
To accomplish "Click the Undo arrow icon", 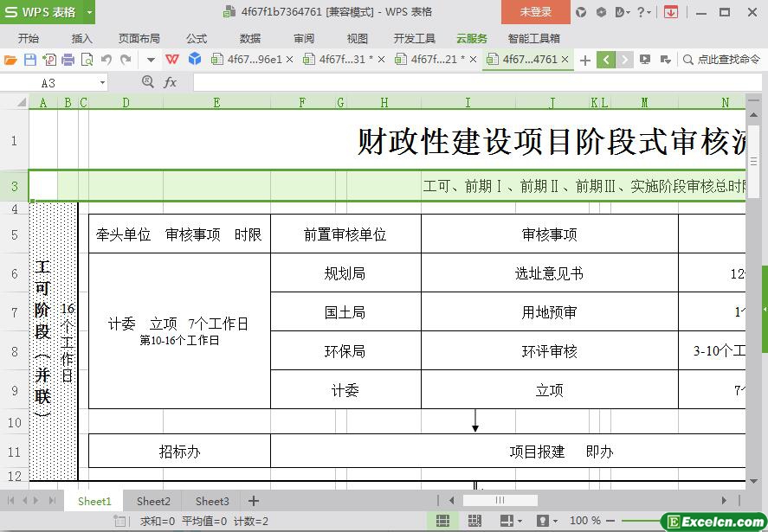I will point(106,60).
